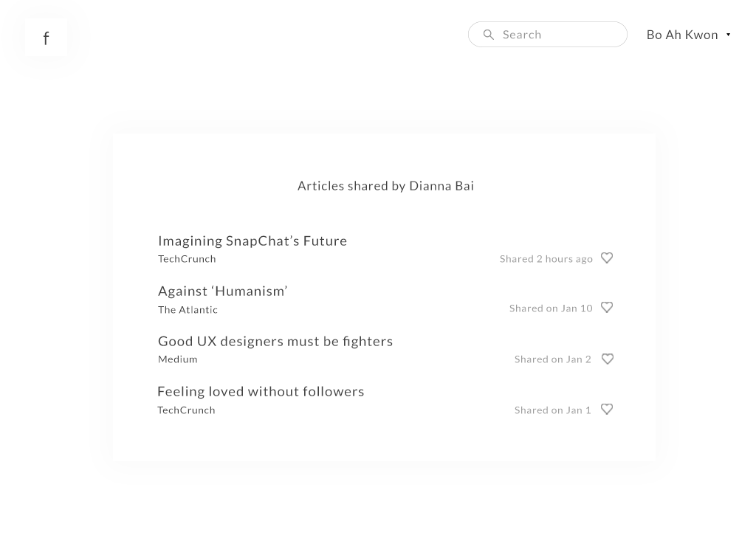Like the Imagining SnapChat's Future article

coord(607,258)
